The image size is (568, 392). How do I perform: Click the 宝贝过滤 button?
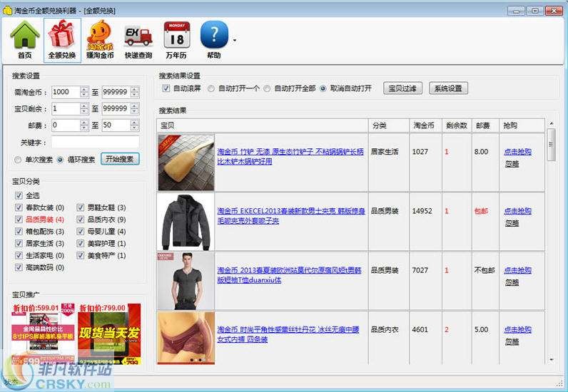(402, 88)
